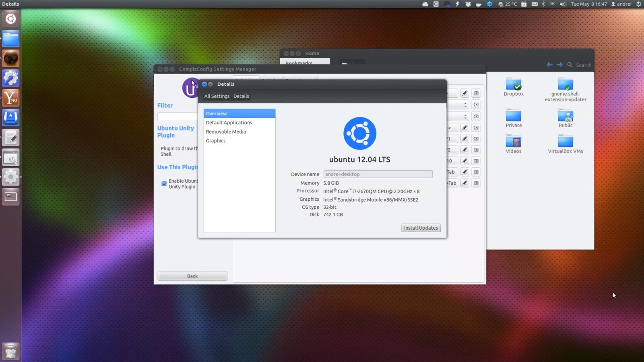Viewport: 644px width, 362px height.
Task: Switch to the All Settings tab
Action: point(217,96)
